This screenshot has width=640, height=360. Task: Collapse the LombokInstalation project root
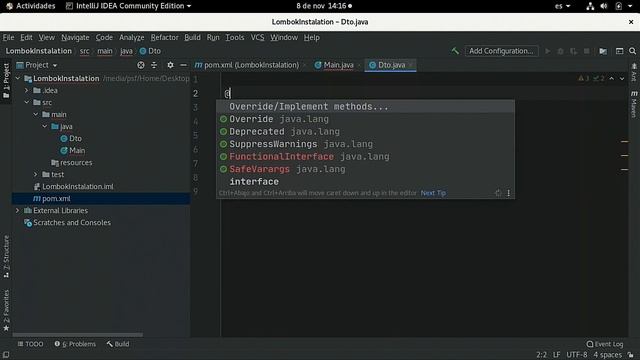pos(18,78)
